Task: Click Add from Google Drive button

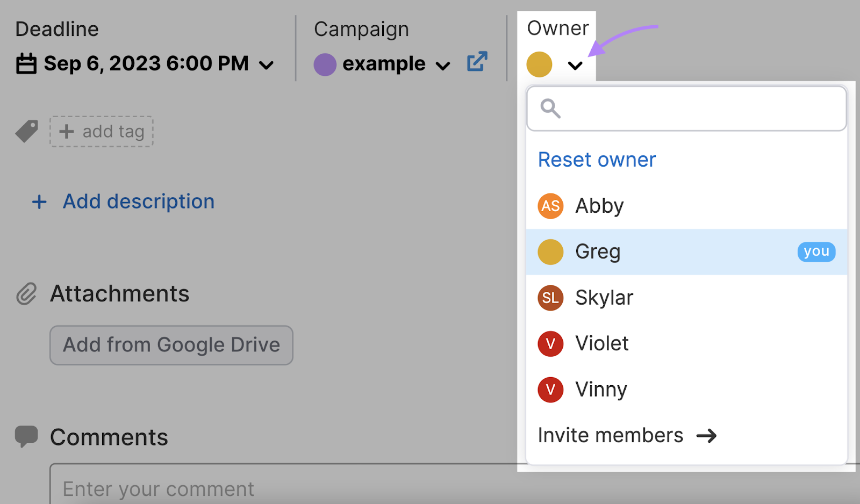Action: pos(171,345)
